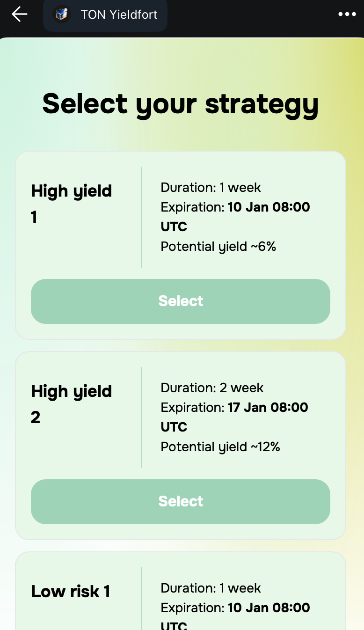Click the 17 Jan 08:00 expiration text
Viewport: 364px width, 630px height.
(x=268, y=407)
